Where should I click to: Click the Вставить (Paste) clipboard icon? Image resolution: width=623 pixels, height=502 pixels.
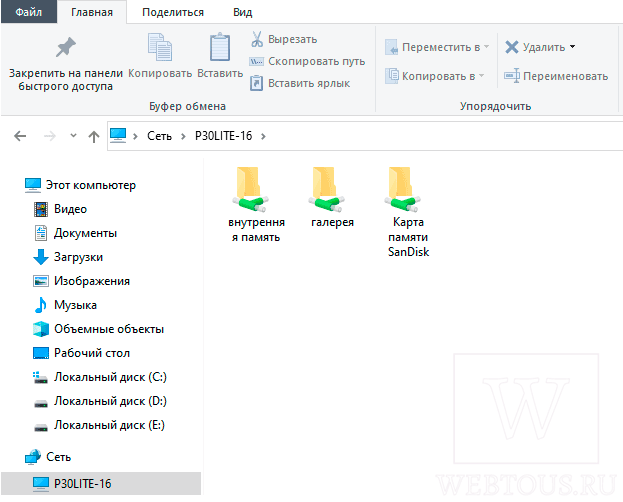(220, 47)
